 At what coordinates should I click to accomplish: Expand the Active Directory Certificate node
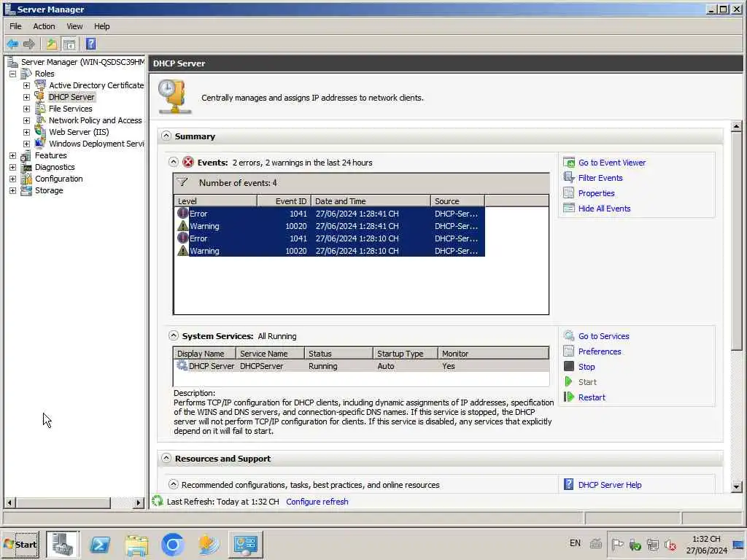point(27,86)
